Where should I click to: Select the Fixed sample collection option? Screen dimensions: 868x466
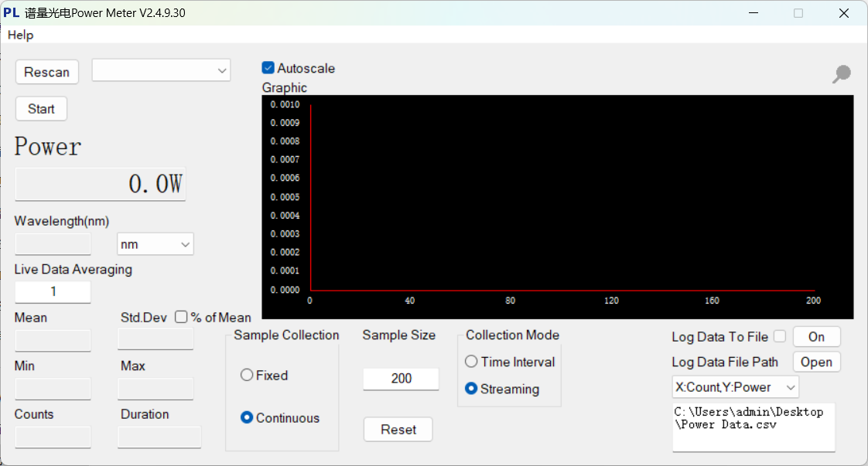click(247, 375)
